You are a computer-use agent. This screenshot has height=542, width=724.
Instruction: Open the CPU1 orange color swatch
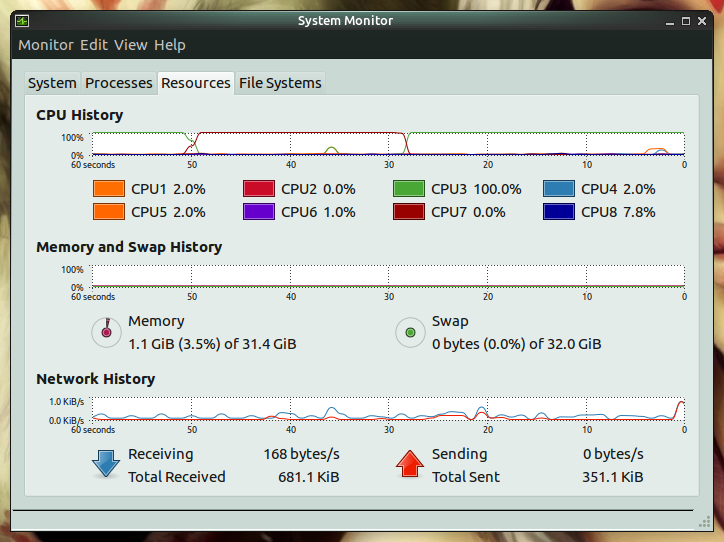pos(109,189)
